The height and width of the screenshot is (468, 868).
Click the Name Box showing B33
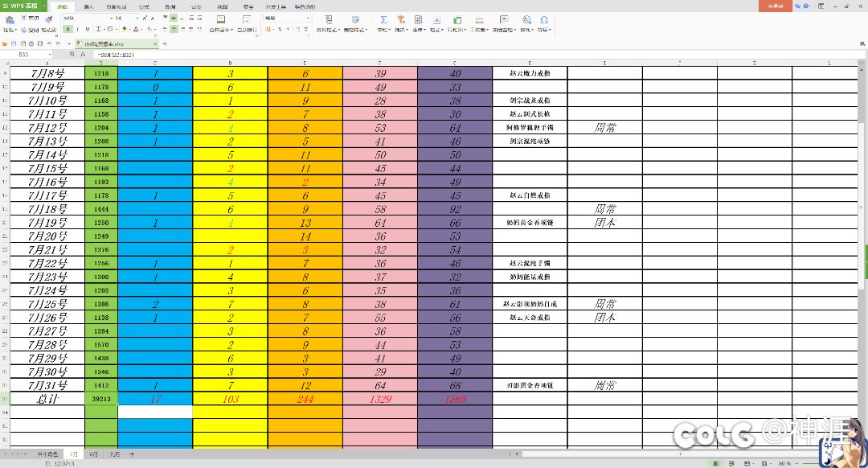point(27,54)
